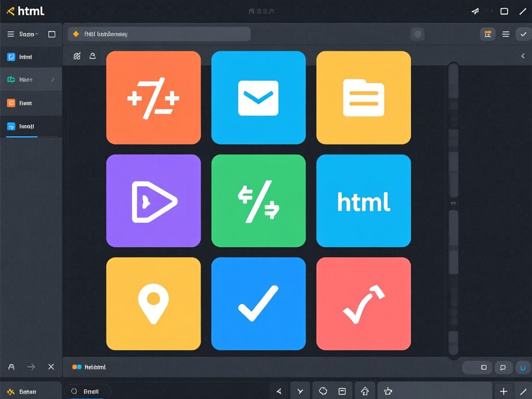This screenshot has height=399, width=532.
Task: Open the blue mail envelope tile
Action: [258, 98]
